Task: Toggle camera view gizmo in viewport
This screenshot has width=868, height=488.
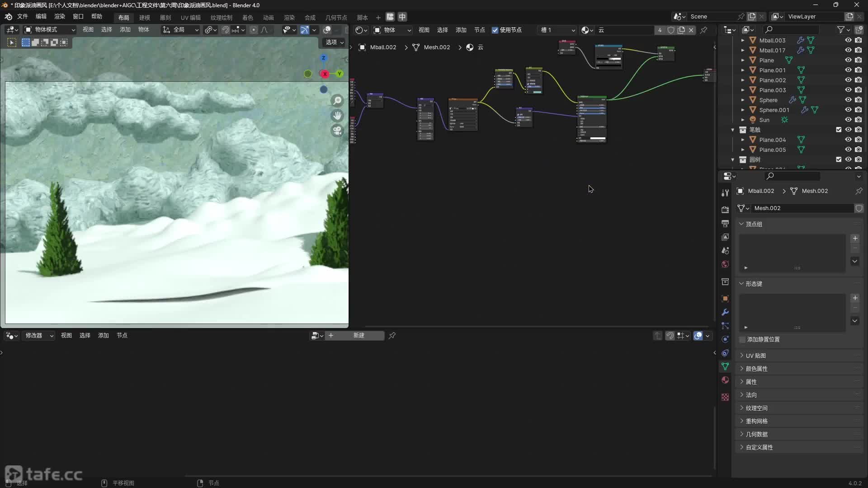Action: [337, 131]
